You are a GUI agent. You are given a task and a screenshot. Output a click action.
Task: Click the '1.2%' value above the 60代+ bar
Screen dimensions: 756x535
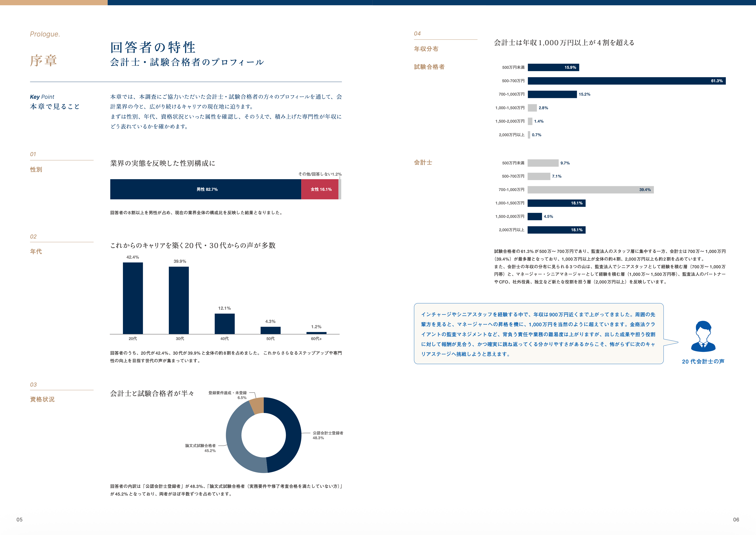click(316, 327)
